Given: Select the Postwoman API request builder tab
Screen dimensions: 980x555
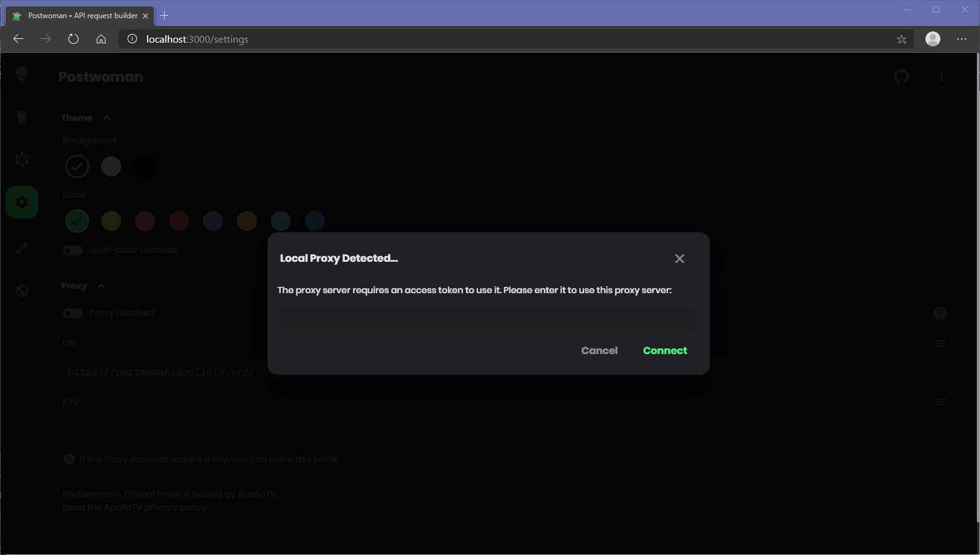Looking at the screenshot, I should (79, 16).
